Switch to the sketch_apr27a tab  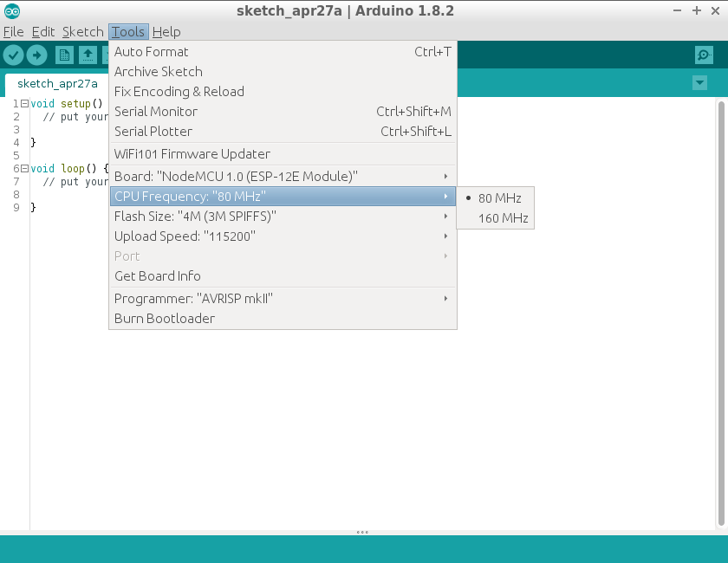pos(57,83)
